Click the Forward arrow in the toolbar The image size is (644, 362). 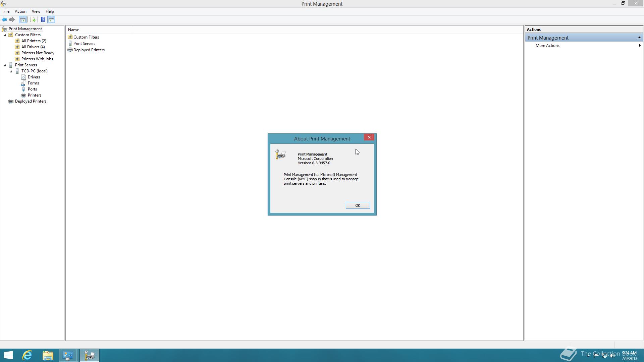click(x=12, y=20)
